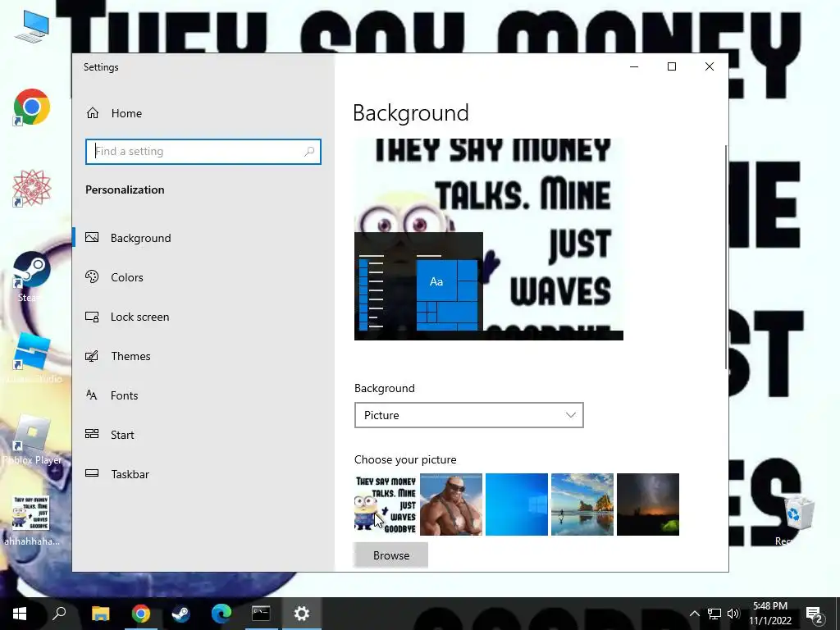Click the settings window vertical scrollbar
The width and height of the screenshot is (840, 630).
[725, 257]
